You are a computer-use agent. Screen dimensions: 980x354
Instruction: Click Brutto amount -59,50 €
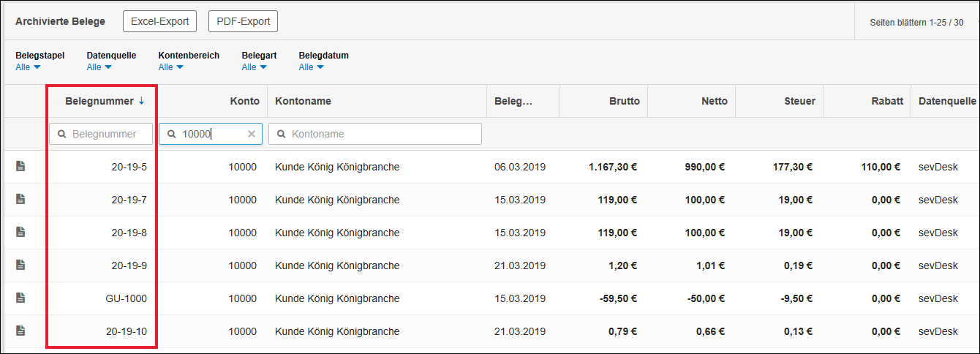[618, 298]
